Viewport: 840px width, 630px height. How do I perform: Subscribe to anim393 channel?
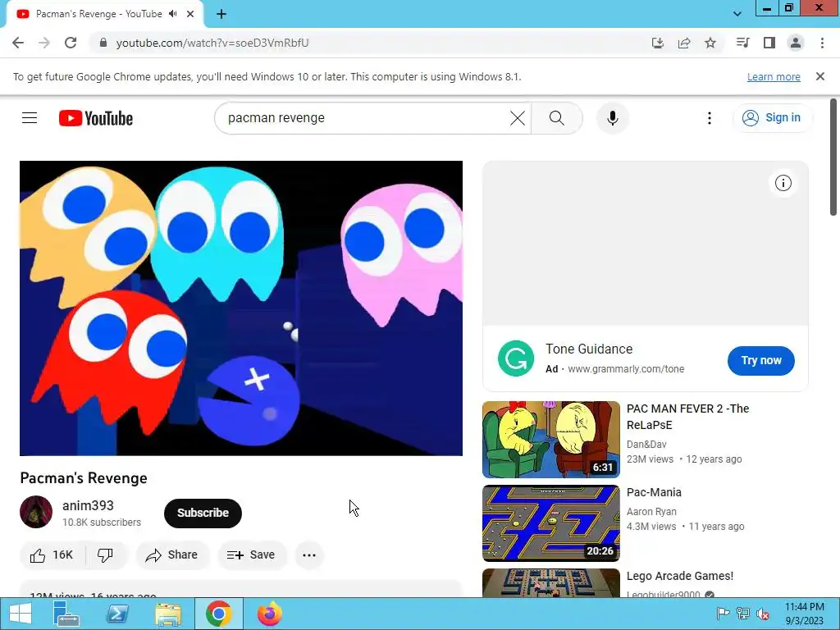(x=203, y=514)
